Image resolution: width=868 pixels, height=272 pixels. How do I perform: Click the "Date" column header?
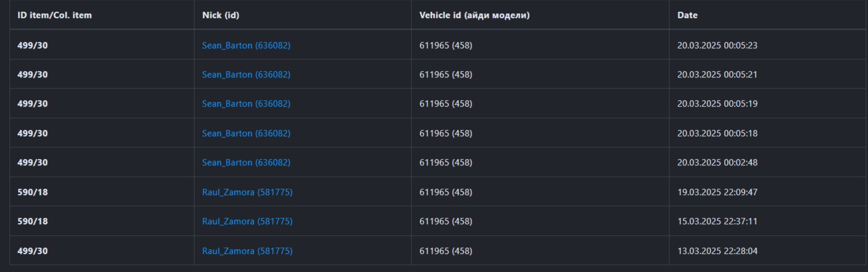point(687,15)
